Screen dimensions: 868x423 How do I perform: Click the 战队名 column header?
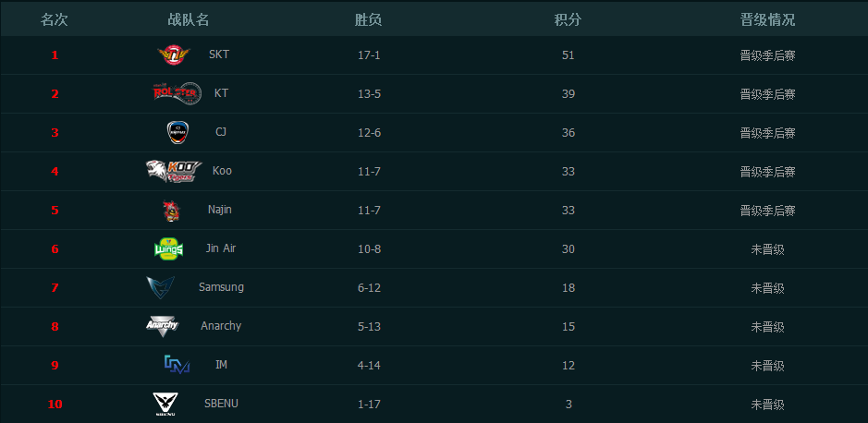[x=189, y=19]
